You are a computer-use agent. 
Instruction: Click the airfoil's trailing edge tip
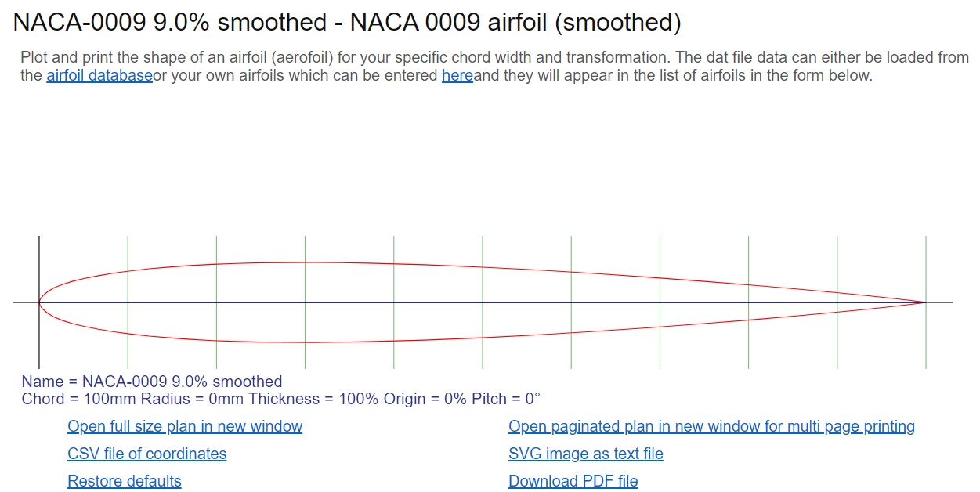tap(925, 302)
